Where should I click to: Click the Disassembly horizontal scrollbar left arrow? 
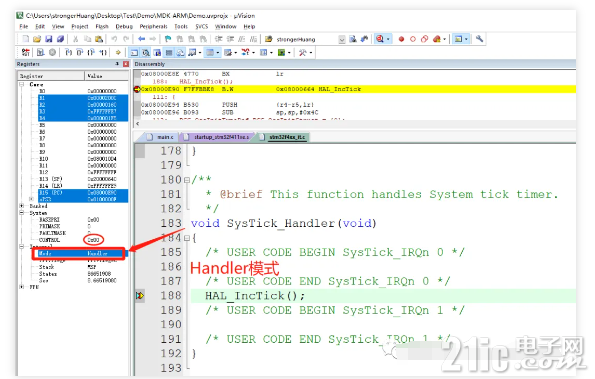click(x=137, y=124)
